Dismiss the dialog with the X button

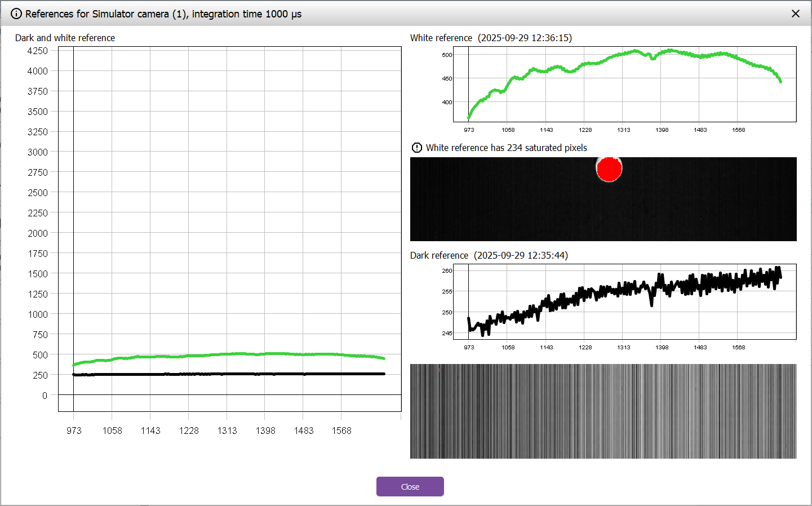click(796, 14)
